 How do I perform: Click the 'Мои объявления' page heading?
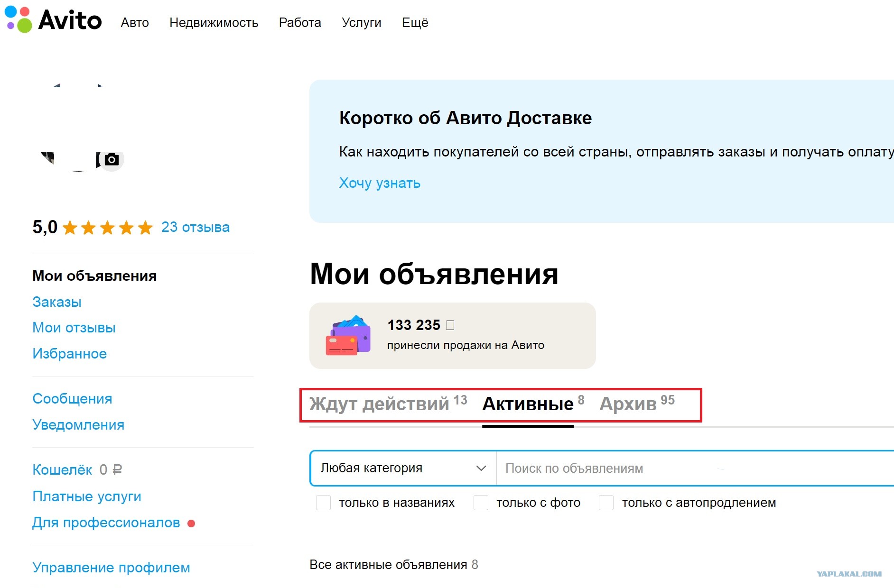pyautogui.click(x=434, y=274)
